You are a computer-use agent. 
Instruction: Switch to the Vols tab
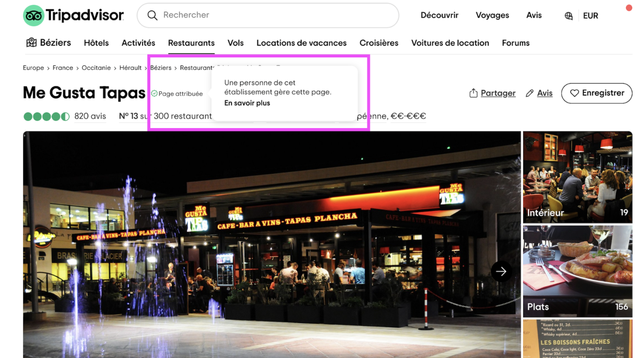235,43
